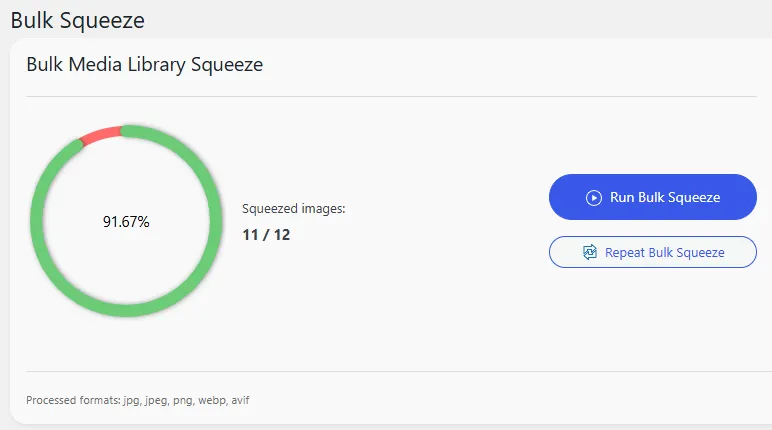Start the Run Bulk Squeeze button
772x430 pixels.
point(652,197)
